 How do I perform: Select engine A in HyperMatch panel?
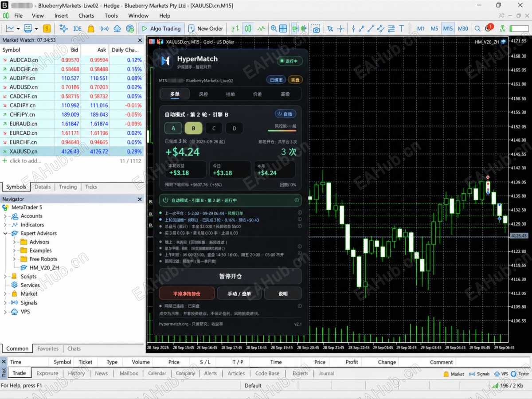tap(173, 128)
